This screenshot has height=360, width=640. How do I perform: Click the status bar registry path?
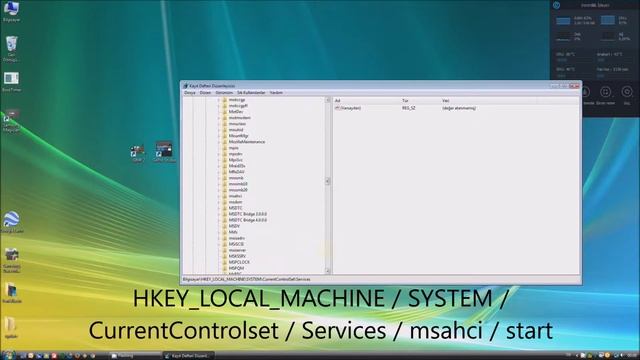pyautogui.click(x=247, y=279)
